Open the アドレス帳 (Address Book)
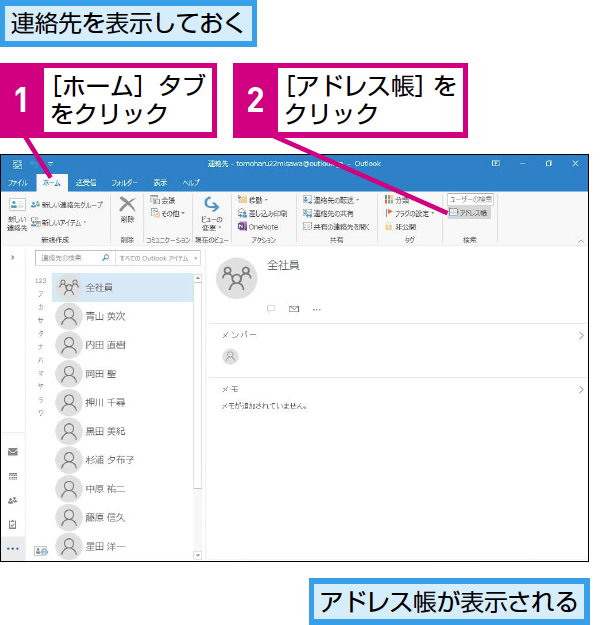The image size is (600, 625). 469,213
